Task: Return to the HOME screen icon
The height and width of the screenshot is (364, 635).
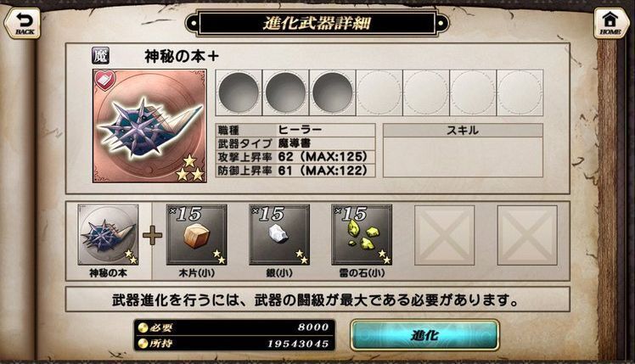Action: point(610,23)
